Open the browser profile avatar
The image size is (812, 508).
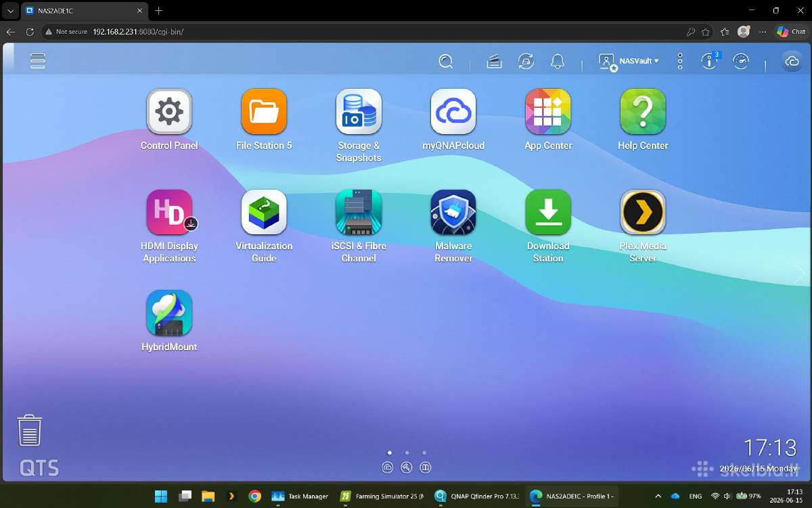(x=744, y=31)
